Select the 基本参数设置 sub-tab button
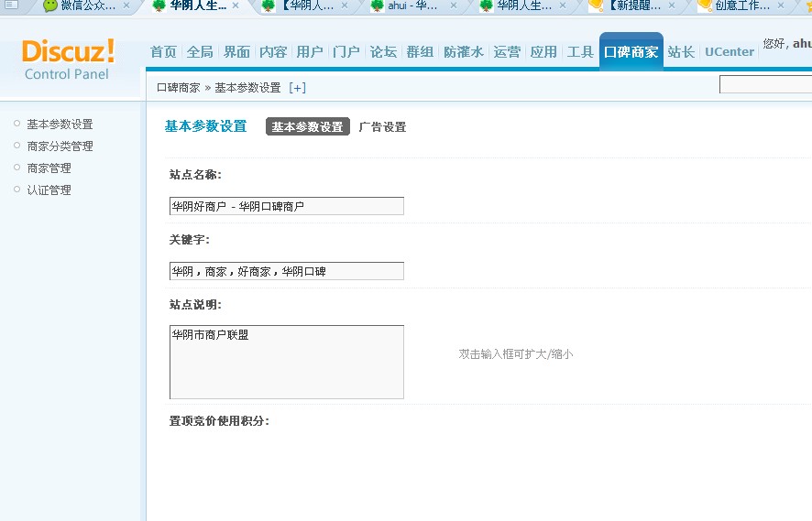 [308, 126]
